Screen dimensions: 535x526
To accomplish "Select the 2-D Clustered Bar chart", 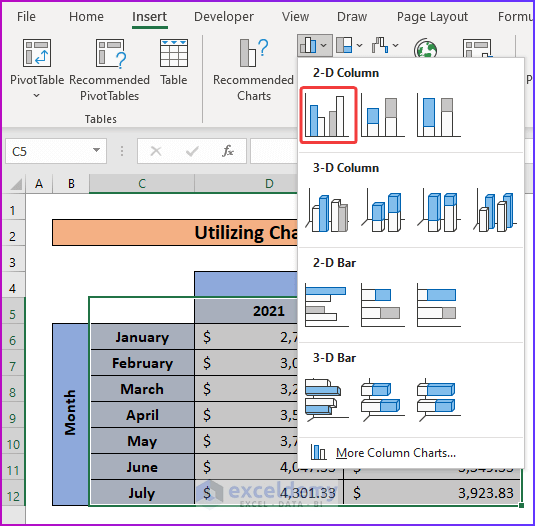I will [x=327, y=305].
